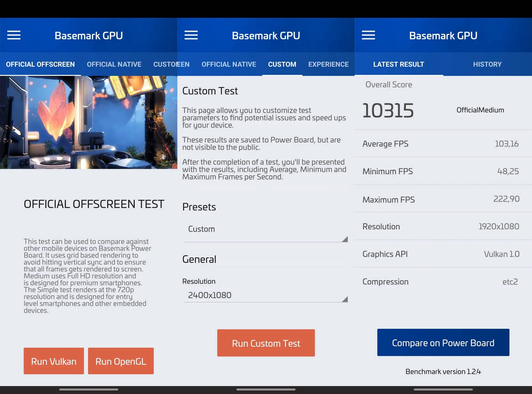
Task: Click the Minimum FPS value 48,25
Action: (x=508, y=171)
